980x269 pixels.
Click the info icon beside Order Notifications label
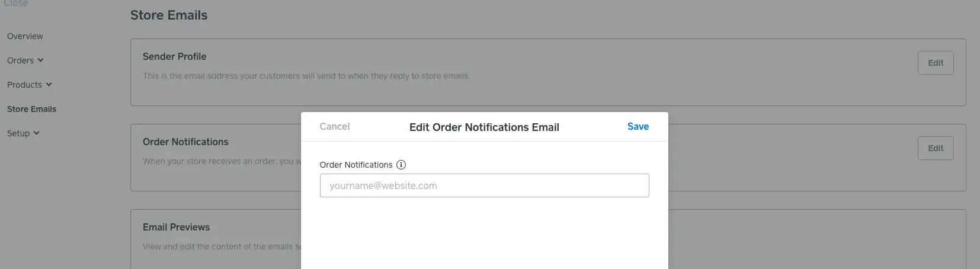(x=401, y=165)
